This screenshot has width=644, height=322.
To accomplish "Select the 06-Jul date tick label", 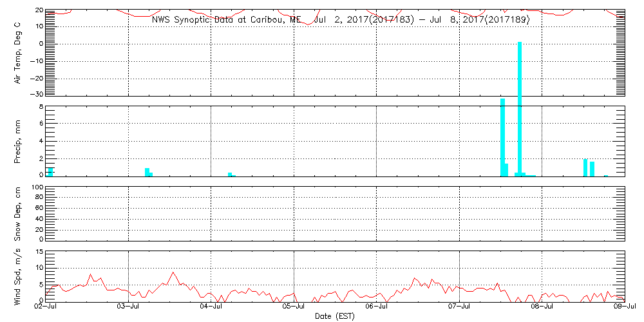I will (x=377, y=308).
